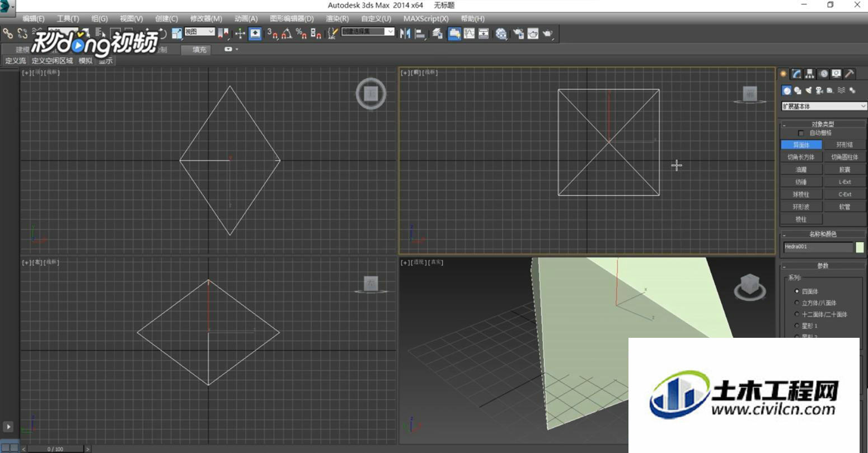
Task: Click the Hedra001 name field
Action: pos(818,247)
